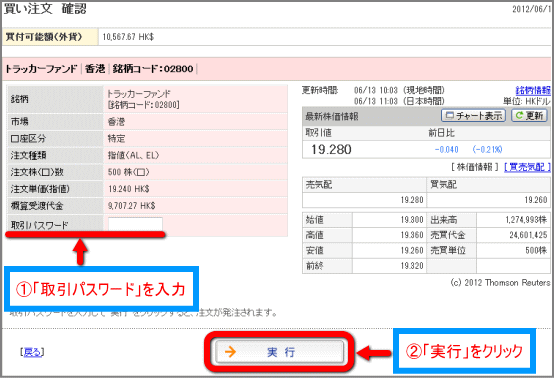Image resolution: width=554 pixels, height=378 pixels.
Task: Follow the 銘柄情報 link
Action: coord(533,90)
